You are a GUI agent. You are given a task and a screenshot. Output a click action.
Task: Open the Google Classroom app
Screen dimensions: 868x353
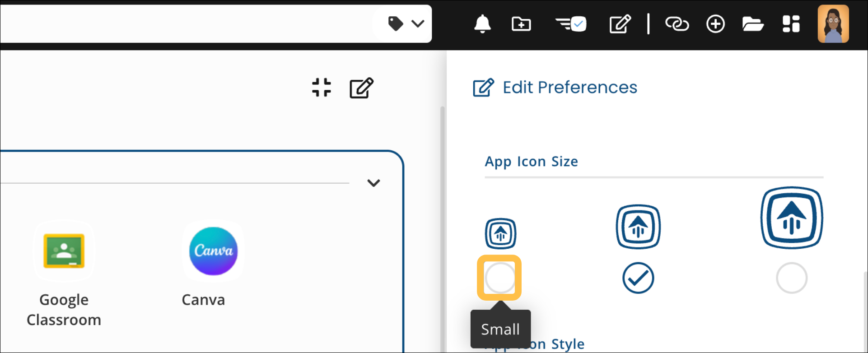(64, 251)
